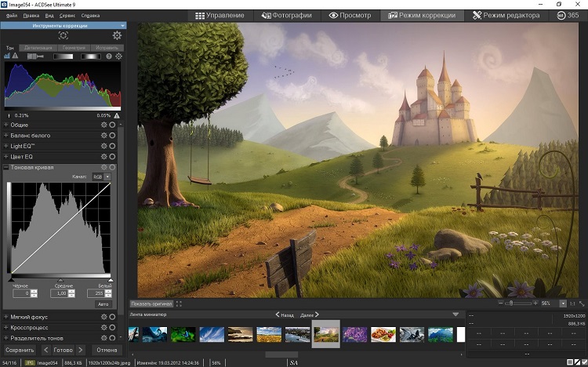Click the Авто button under curve
Viewport: 588px width, 367px height.
pos(103,304)
